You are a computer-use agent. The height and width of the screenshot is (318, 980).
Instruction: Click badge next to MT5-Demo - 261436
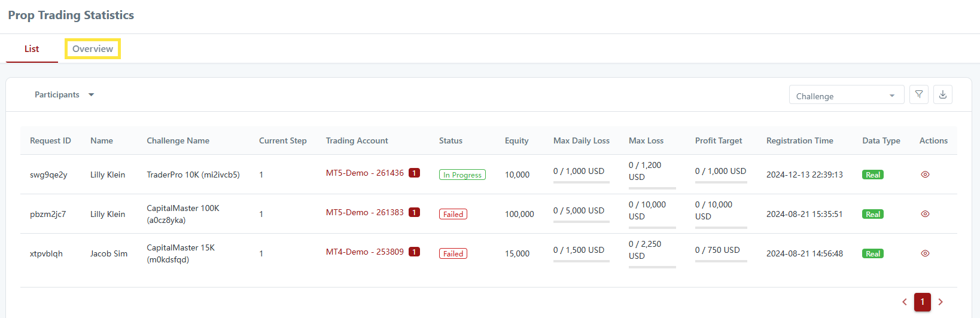(414, 173)
